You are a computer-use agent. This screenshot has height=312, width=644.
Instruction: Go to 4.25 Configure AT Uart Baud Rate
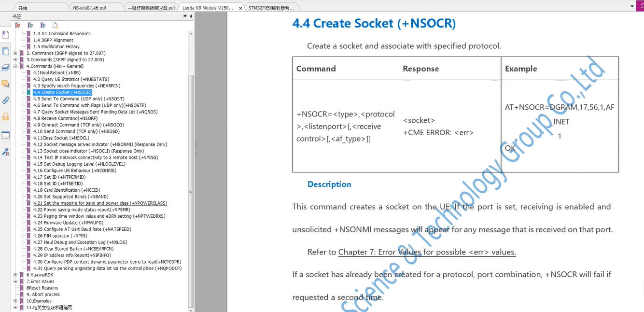click(x=82, y=229)
